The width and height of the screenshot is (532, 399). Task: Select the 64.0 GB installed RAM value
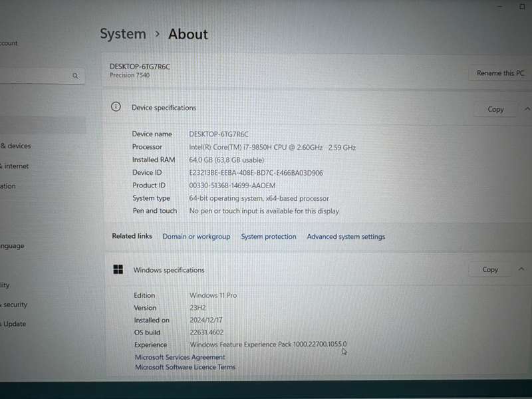coord(226,160)
